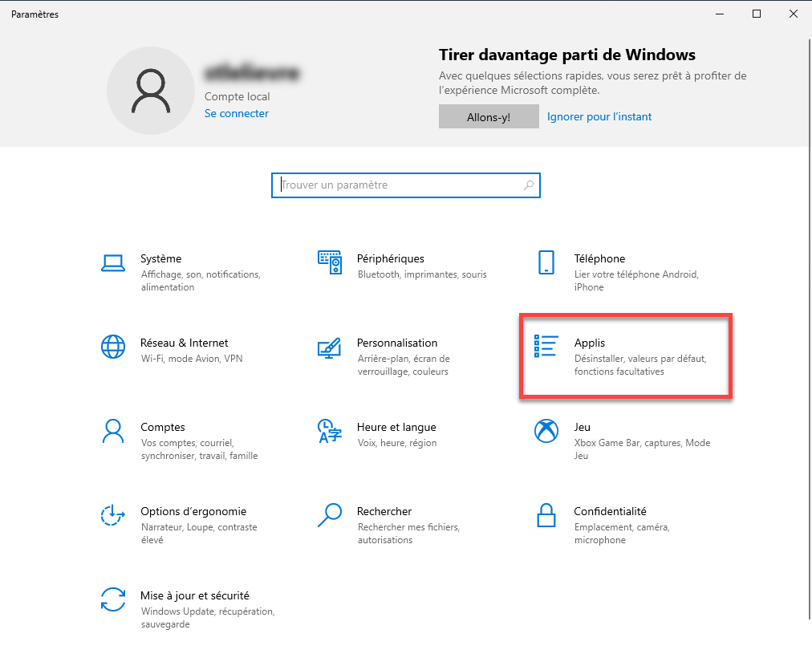The width and height of the screenshot is (812, 666).
Task: Open the Confidentialité heading
Action: tap(610, 511)
